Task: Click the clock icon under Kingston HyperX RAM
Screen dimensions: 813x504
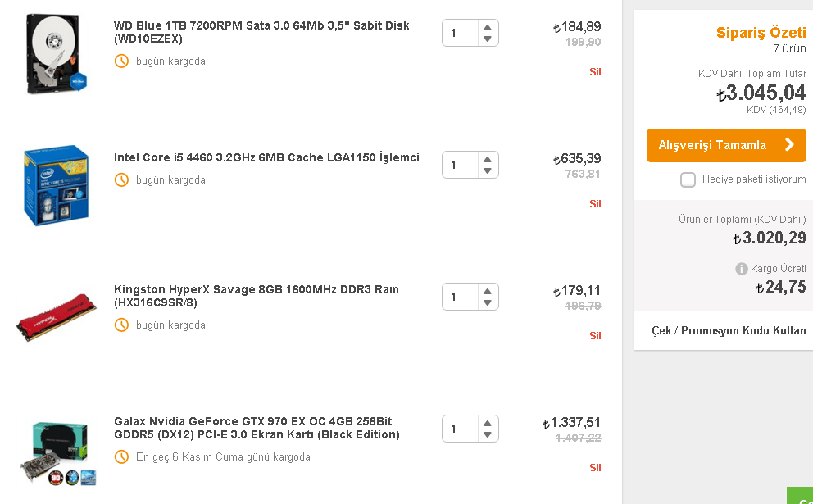Action: point(121,325)
